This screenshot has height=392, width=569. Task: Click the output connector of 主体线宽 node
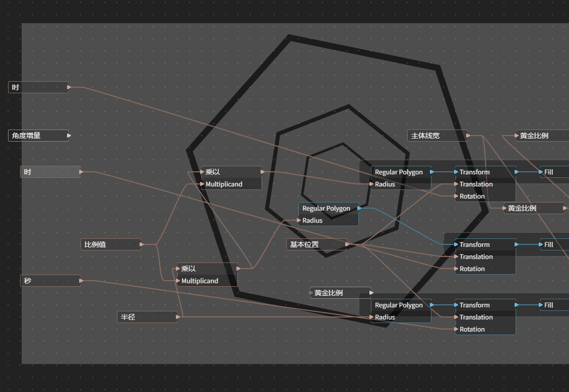(x=468, y=136)
